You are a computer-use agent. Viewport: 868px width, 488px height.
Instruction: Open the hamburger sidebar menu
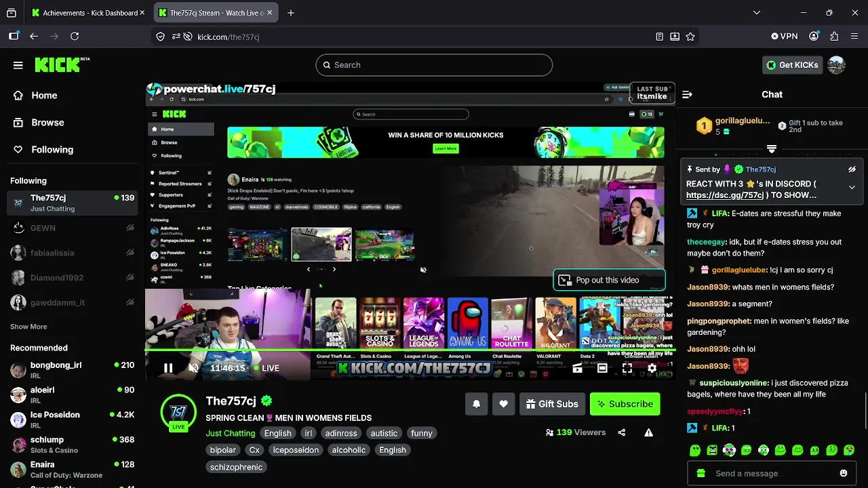pyautogui.click(x=18, y=65)
